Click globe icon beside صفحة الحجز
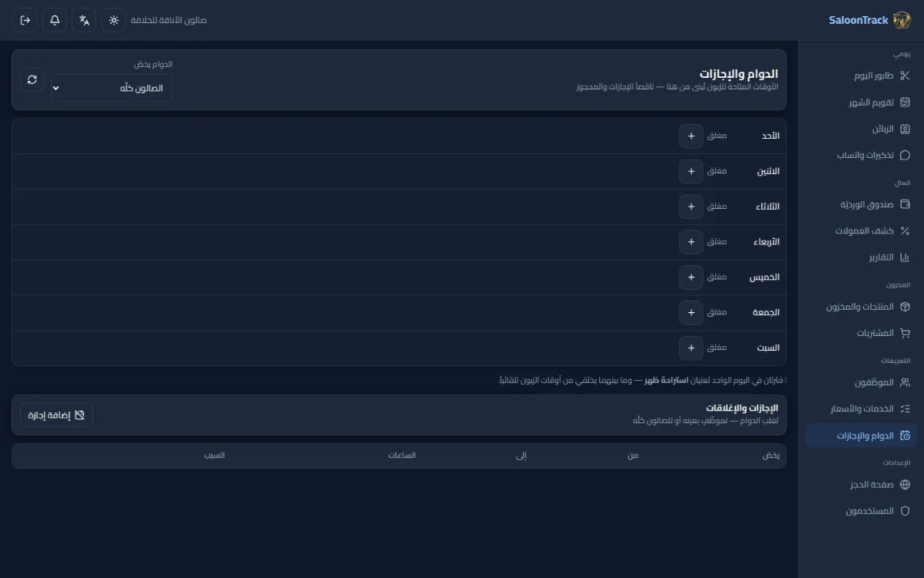 click(x=905, y=485)
